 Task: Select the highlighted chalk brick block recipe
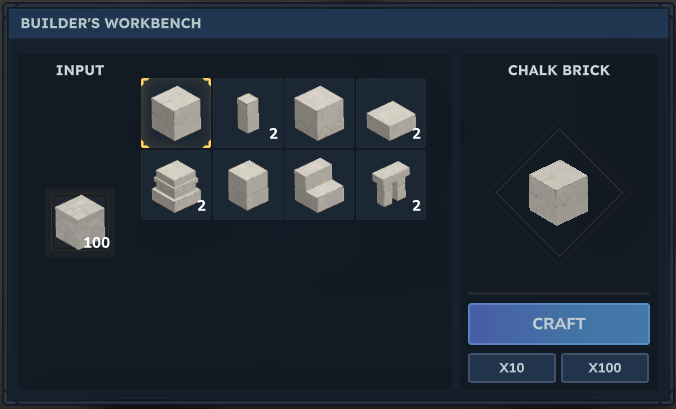coord(176,113)
